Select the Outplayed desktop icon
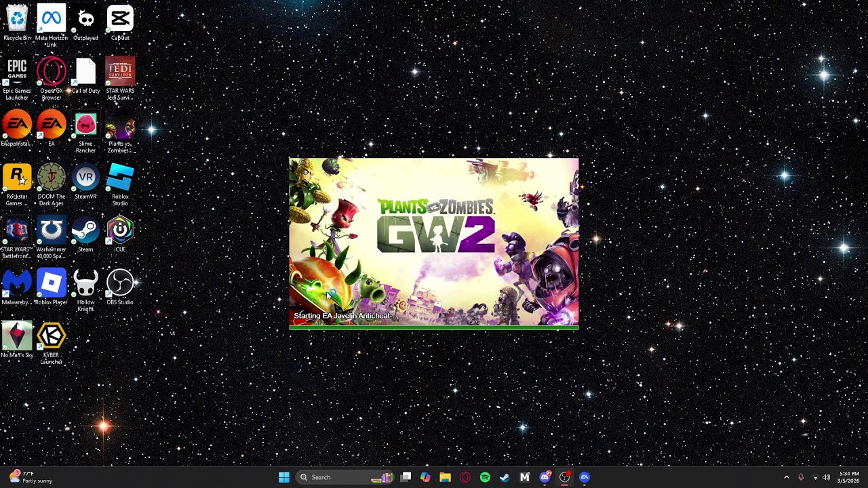This screenshot has width=868, height=488. point(85,23)
